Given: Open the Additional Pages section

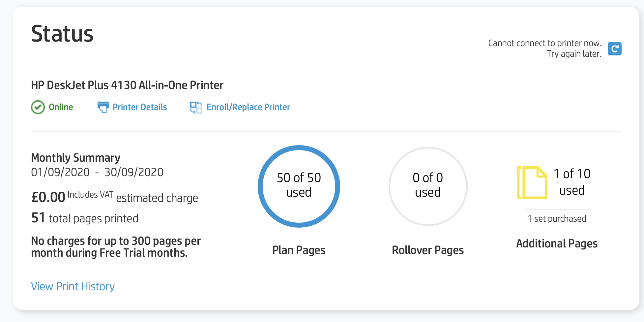Looking at the screenshot, I should (557, 243).
